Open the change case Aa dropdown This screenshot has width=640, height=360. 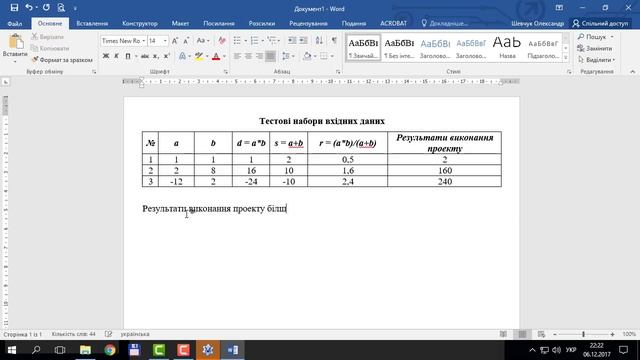(203, 41)
